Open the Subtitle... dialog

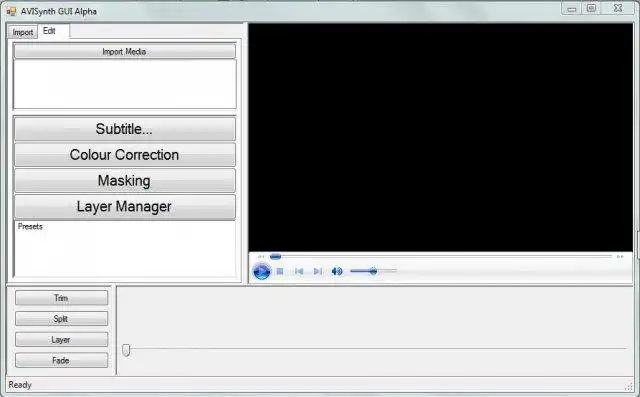coord(124,129)
